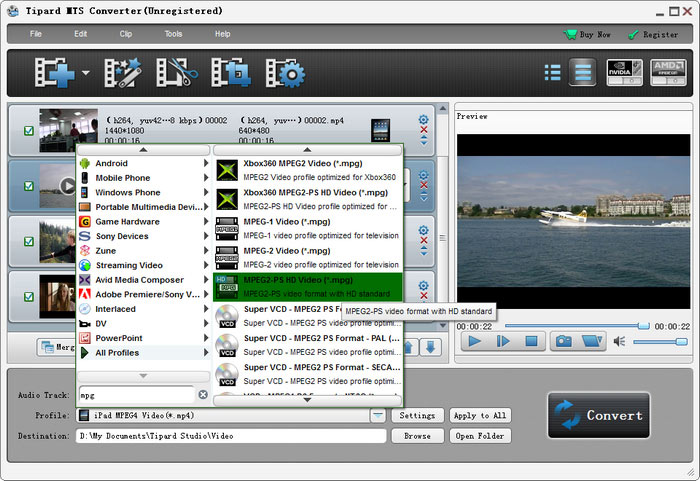Click the settings gear of first video
The image size is (700, 481).
pos(423,120)
